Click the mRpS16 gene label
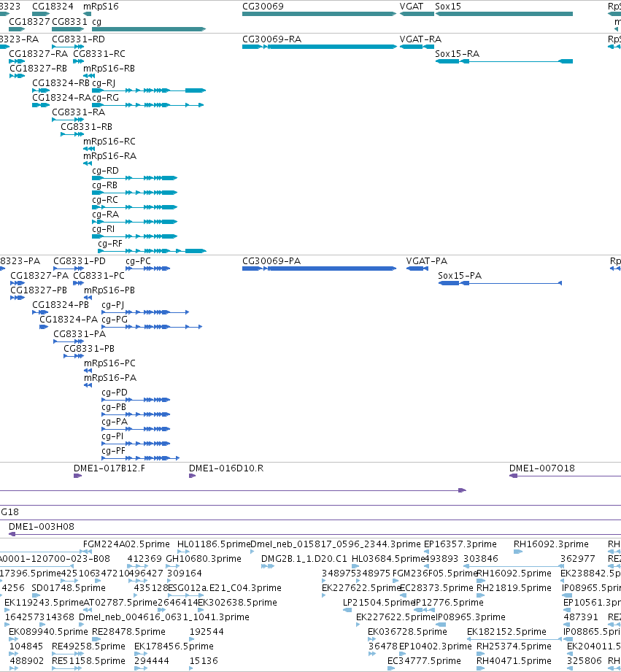The height and width of the screenshot is (672, 621). (x=101, y=7)
